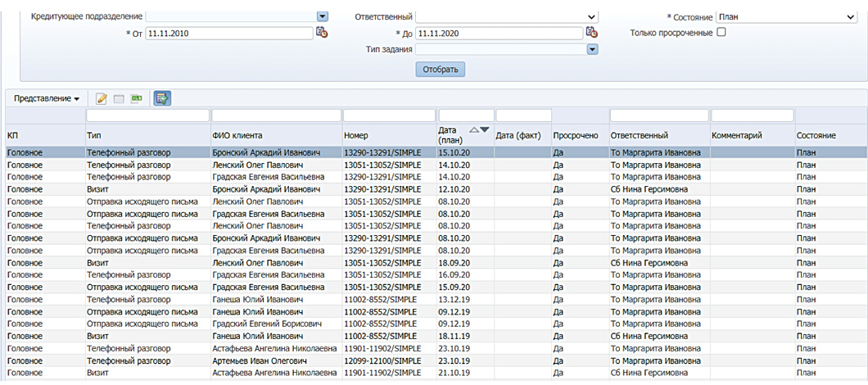
Task: Open the Ответственный dropdown list
Action: pyautogui.click(x=592, y=16)
